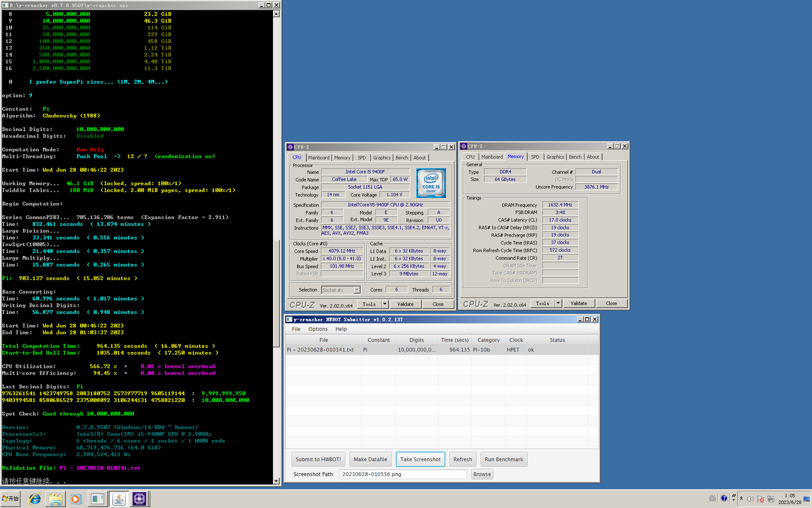Screen dimensions: 812x508
Task: Expand Tools dropdown arrow in left CPU-Z window
Action: click(x=385, y=304)
